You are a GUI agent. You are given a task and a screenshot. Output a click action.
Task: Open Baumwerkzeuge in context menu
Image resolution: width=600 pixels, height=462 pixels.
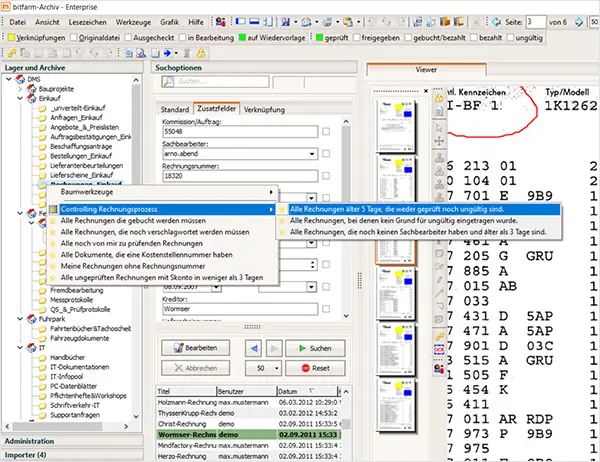(x=162, y=192)
